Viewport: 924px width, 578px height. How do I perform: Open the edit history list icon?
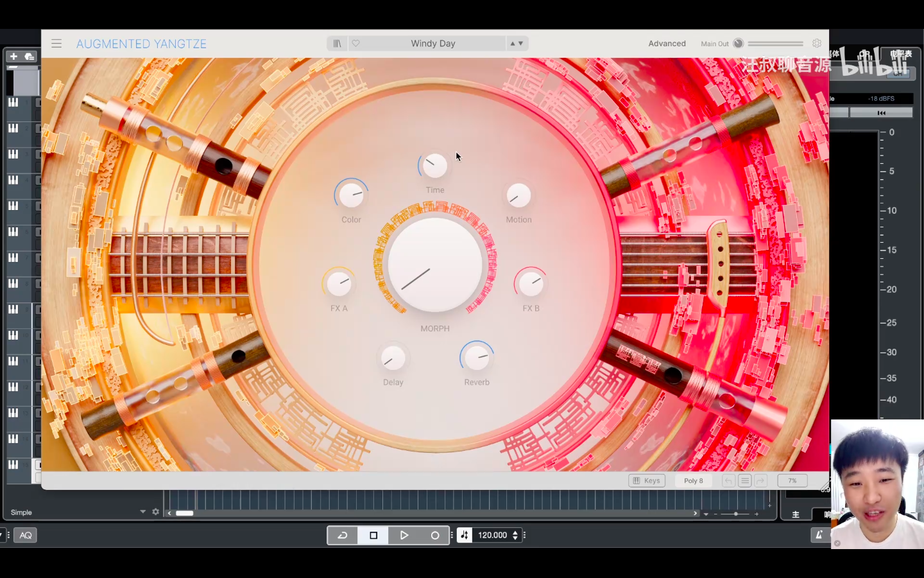[x=744, y=480]
